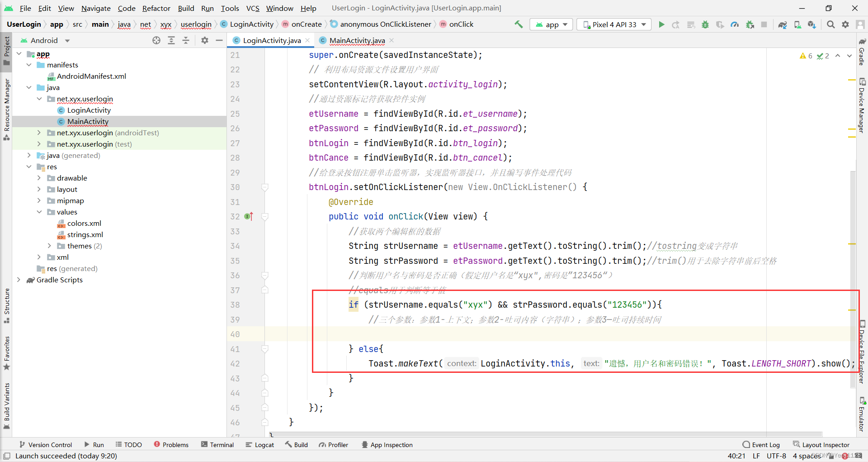Screen dimensions: 868x462
Task: Open the Event Log
Action: coord(761,445)
